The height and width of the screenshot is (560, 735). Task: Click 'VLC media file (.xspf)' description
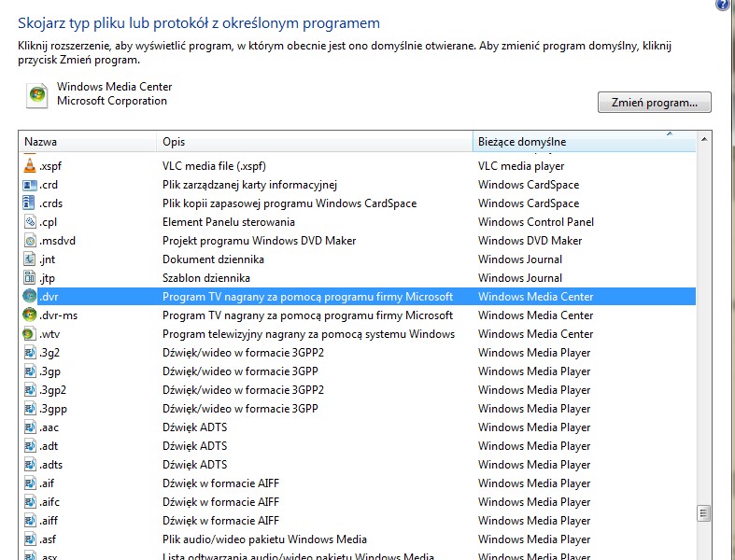click(214, 166)
